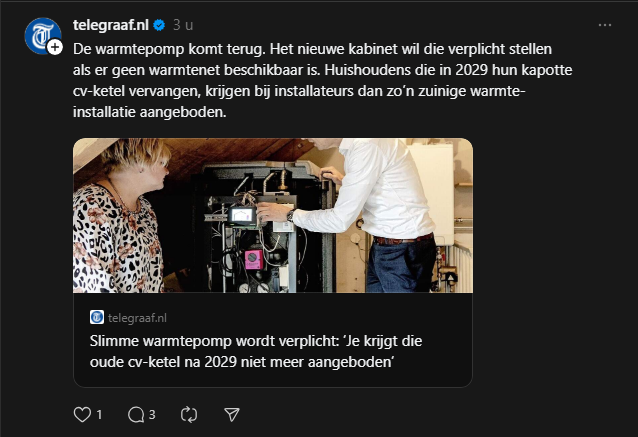The height and width of the screenshot is (437, 638).
Task: Open the heat pump article photo
Action: click(273, 216)
